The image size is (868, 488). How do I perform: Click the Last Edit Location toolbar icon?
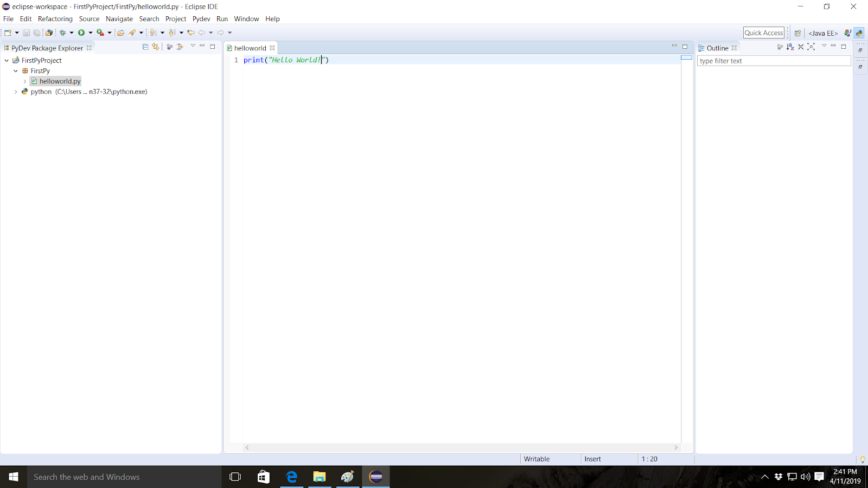point(191,32)
